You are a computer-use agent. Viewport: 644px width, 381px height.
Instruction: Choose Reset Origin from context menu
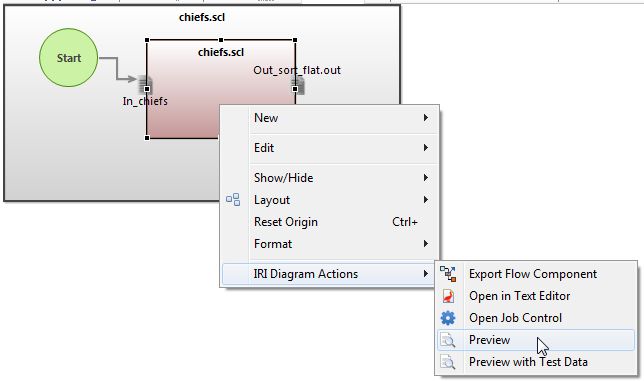(x=329, y=222)
